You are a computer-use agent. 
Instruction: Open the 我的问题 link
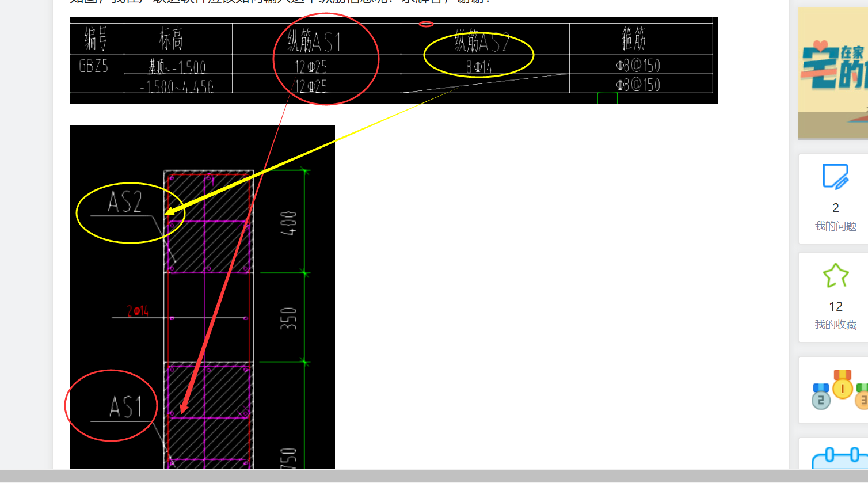836,226
